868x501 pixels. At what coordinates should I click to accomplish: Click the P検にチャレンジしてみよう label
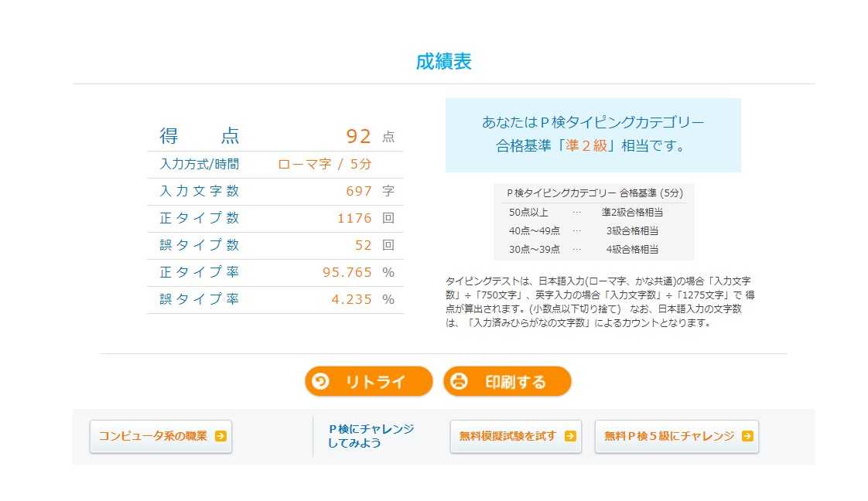point(371,436)
